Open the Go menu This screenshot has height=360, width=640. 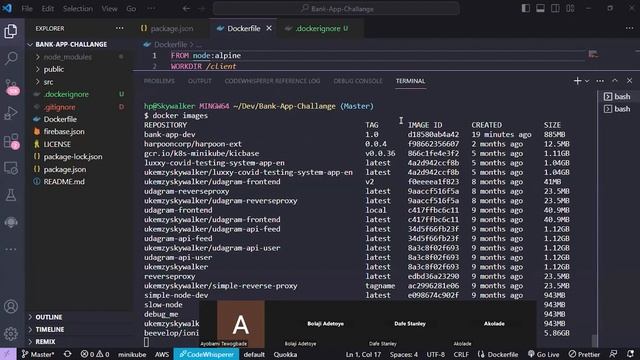pos(131,9)
